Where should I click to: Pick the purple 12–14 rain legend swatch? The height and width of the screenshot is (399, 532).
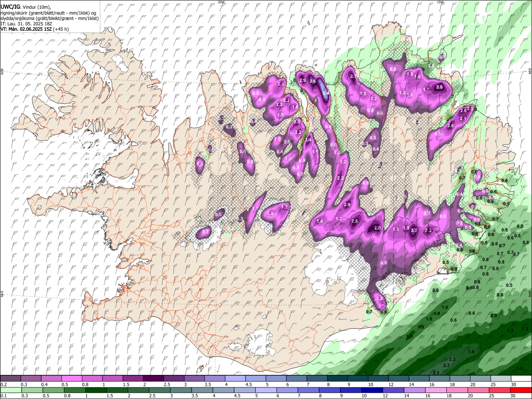(x=393, y=390)
